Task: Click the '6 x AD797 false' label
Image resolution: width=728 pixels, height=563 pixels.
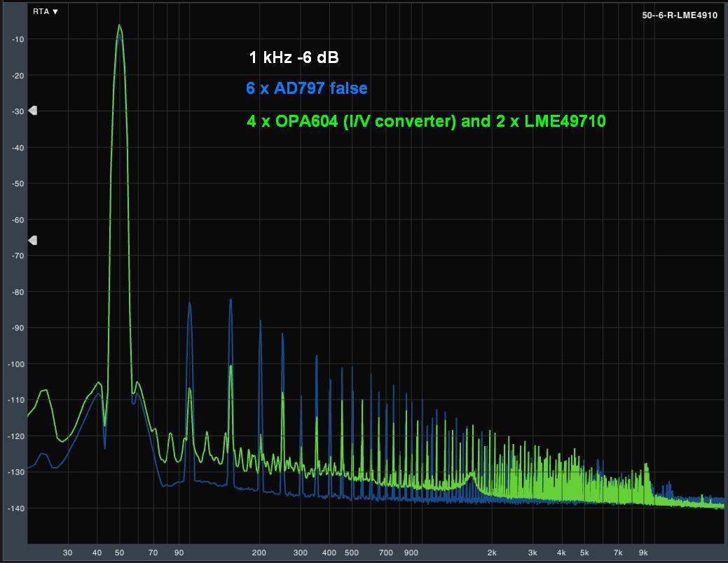Action: click(x=306, y=88)
